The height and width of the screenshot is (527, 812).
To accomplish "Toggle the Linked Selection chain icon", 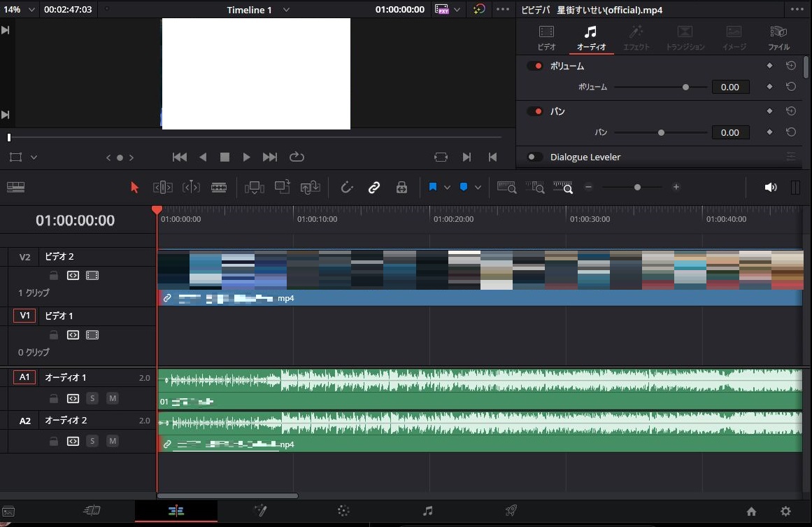I will pyautogui.click(x=374, y=188).
